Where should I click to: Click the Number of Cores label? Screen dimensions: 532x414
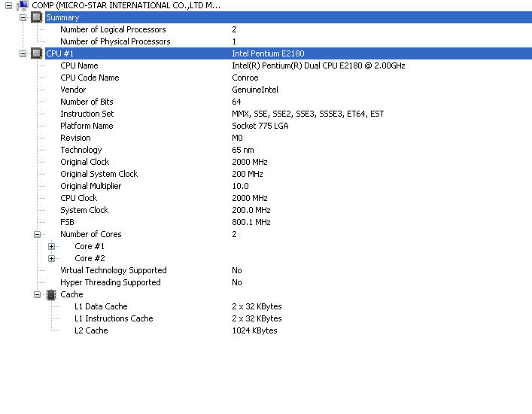pos(90,234)
